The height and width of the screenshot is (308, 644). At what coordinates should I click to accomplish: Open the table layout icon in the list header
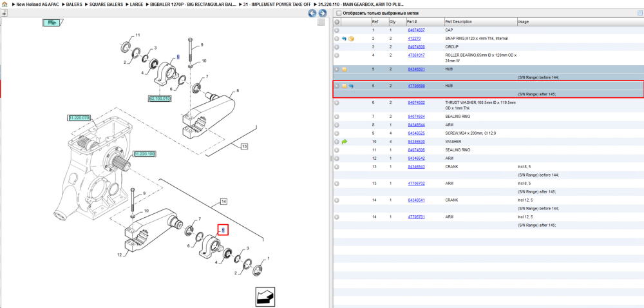pyautogui.click(x=639, y=13)
